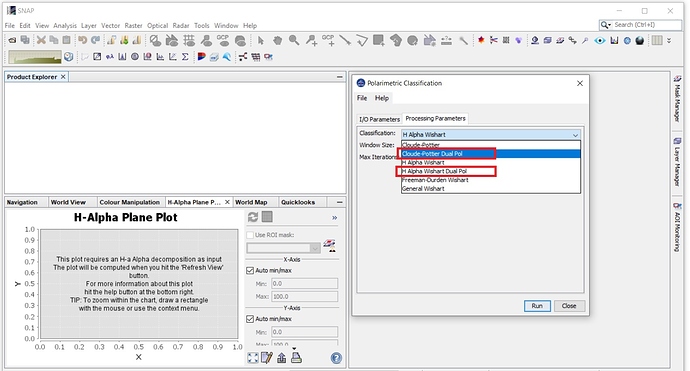This screenshot has width=690, height=371.
Task: Open the Radar menu
Action: 181,26
